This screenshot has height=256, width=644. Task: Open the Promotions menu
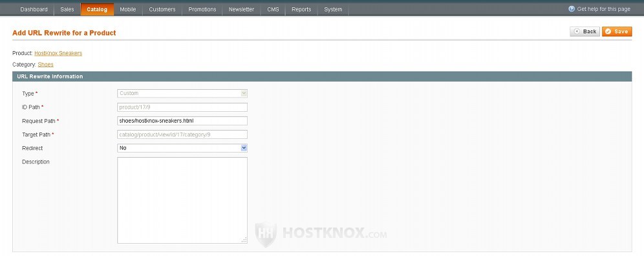pos(202,10)
